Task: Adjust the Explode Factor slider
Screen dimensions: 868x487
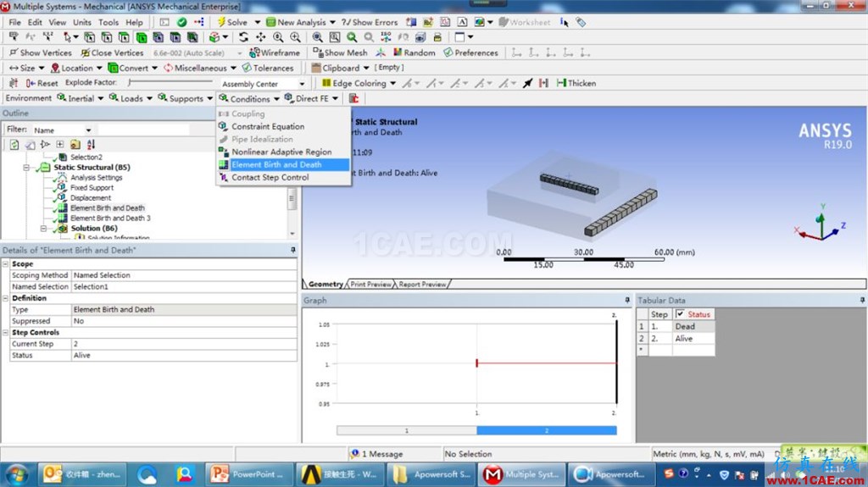Action: [170, 82]
